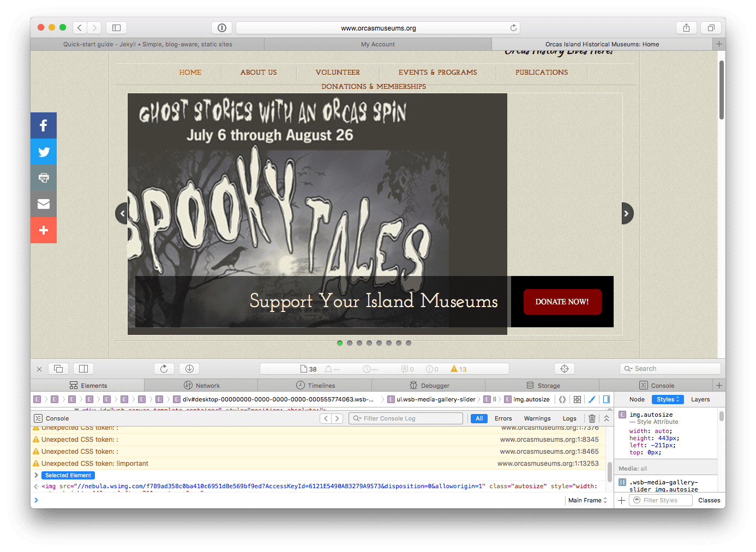Collapse the split console drawer
This screenshot has height=552, width=756.
coord(607,418)
